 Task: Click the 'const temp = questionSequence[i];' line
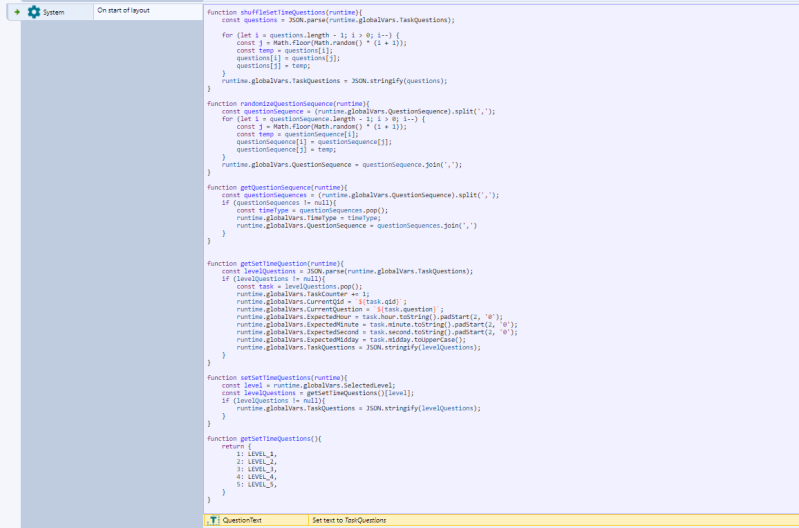[297, 134]
